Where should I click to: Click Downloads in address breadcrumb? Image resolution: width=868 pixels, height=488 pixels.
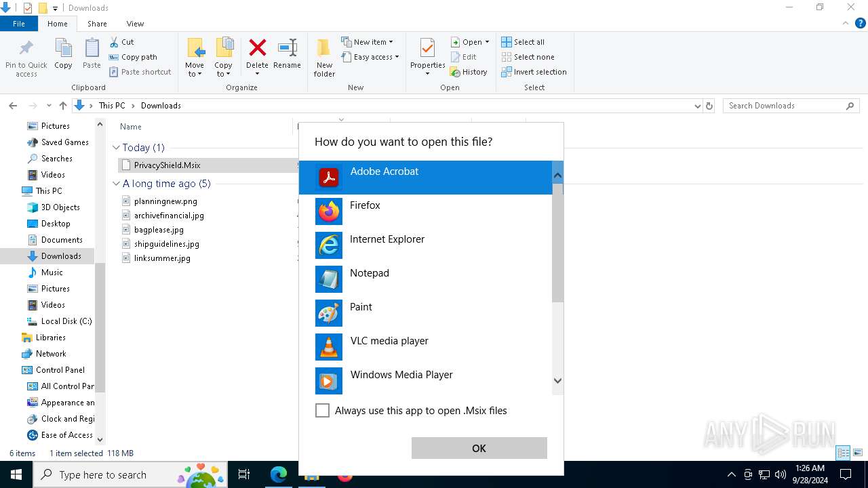161,106
